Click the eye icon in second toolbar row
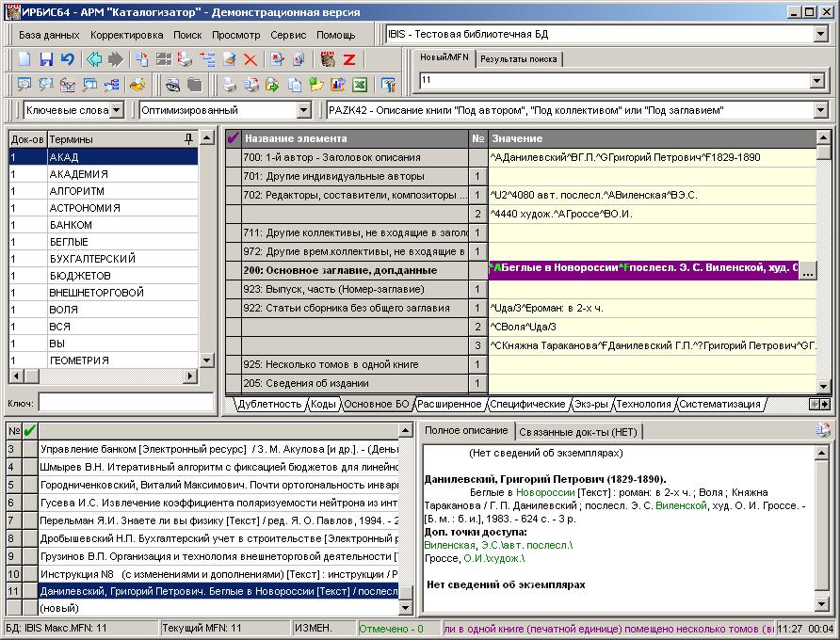This screenshot has height=640, width=840. pos(173,85)
